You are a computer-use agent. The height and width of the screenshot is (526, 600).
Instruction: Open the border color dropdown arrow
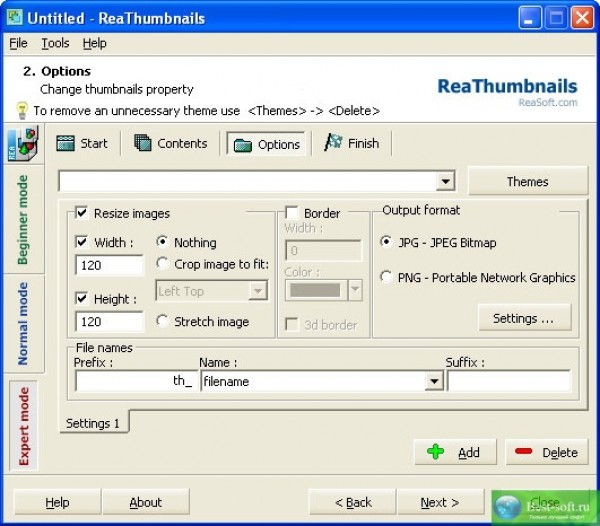(x=355, y=290)
